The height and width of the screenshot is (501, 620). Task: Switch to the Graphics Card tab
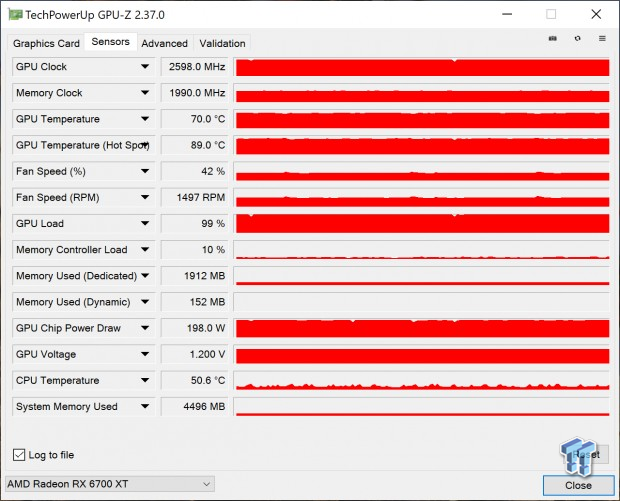[x=46, y=43]
